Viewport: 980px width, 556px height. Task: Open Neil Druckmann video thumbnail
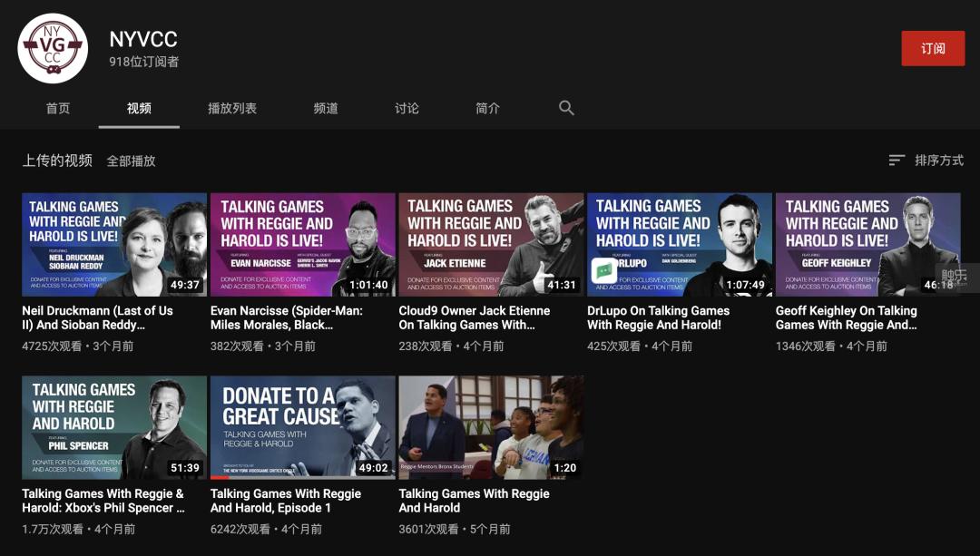pyautogui.click(x=114, y=244)
